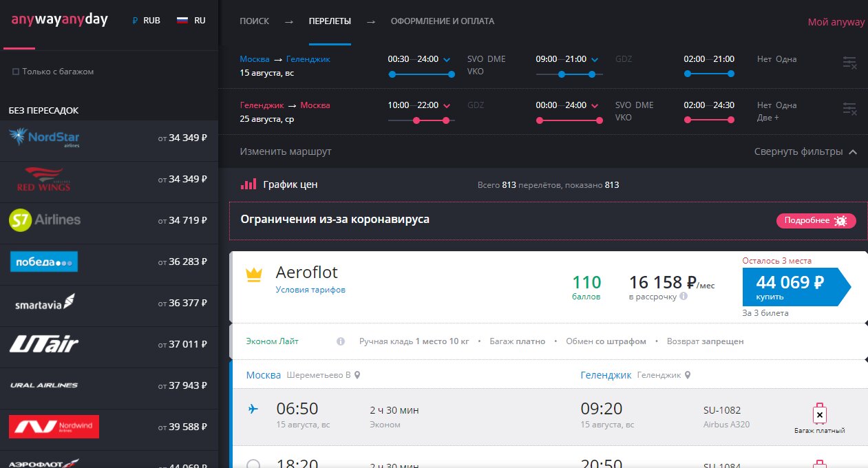Click Aeroflot crown best-offer icon
This screenshot has height=468, width=868.
254,275
